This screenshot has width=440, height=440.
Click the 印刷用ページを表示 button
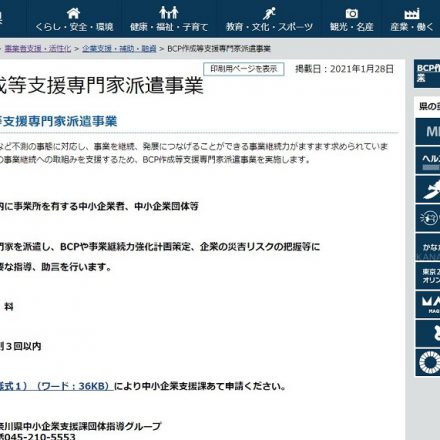tap(244, 69)
